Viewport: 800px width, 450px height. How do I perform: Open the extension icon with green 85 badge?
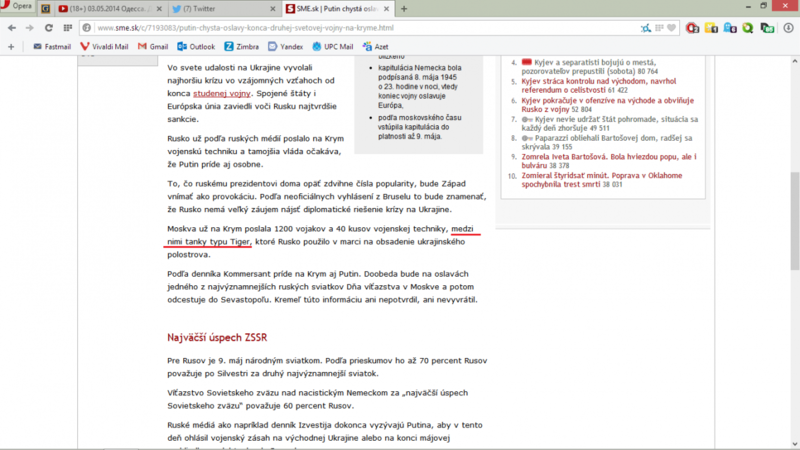click(767, 28)
